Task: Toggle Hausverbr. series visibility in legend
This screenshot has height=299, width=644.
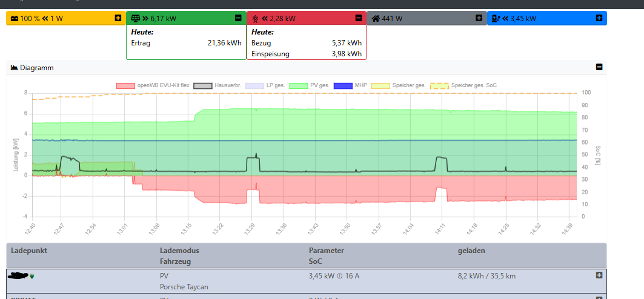Action: (217, 85)
